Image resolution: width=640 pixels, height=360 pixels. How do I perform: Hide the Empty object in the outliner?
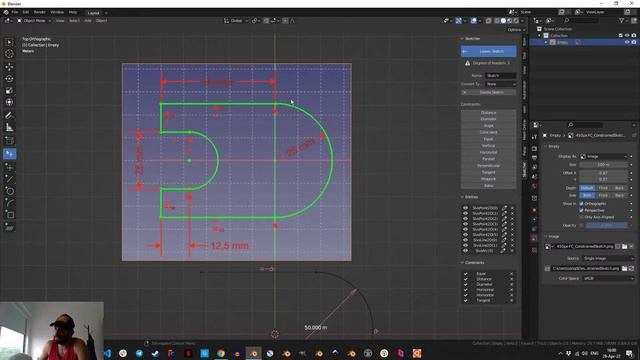pos(627,42)
